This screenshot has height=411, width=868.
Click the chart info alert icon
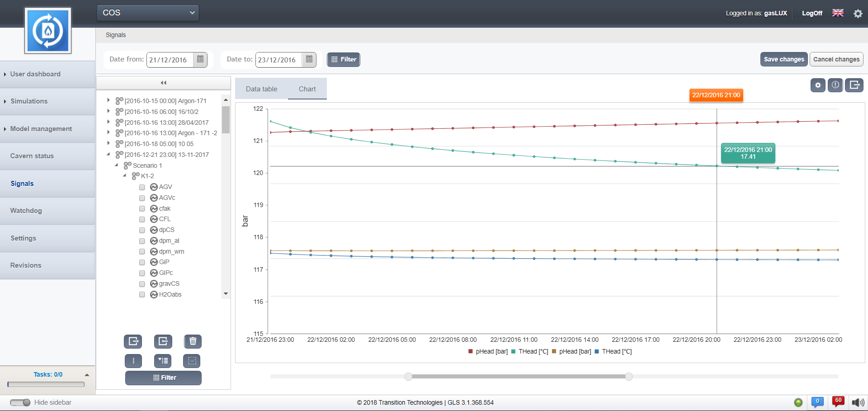click(x=835, y=85)
